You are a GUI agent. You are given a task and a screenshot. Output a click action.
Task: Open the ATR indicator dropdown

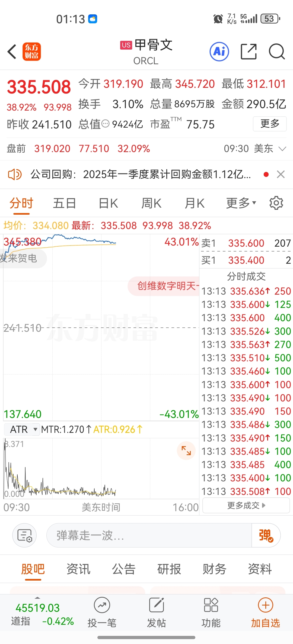point(22,430)
